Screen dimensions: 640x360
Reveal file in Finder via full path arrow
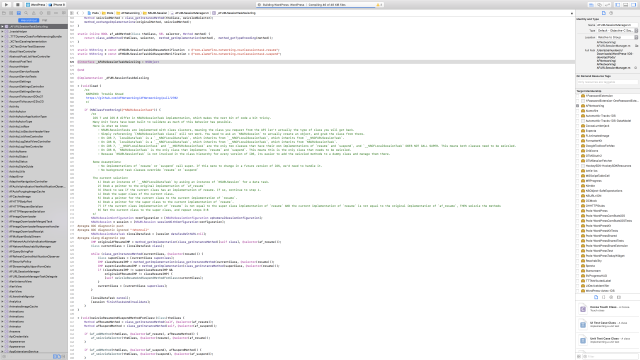(635, 68)
